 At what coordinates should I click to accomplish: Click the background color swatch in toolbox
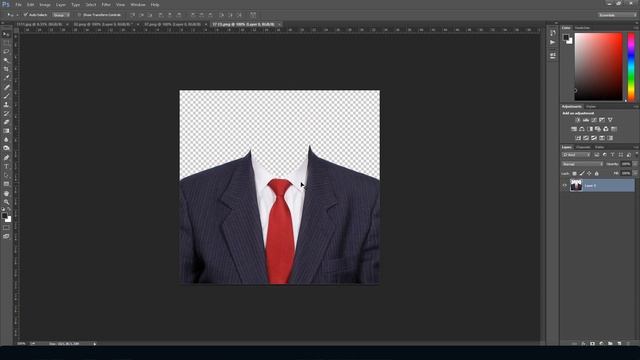(x=8, y=220)
